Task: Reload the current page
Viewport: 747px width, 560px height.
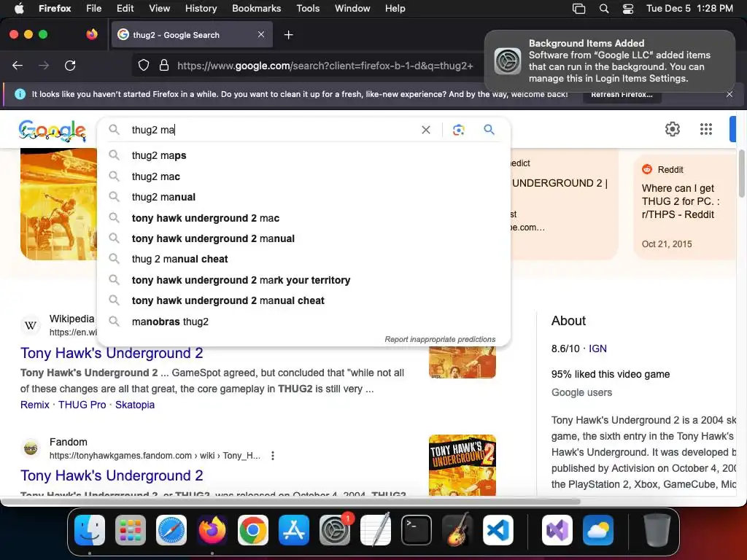Action: pyautogui.click(x=70, y=65)
